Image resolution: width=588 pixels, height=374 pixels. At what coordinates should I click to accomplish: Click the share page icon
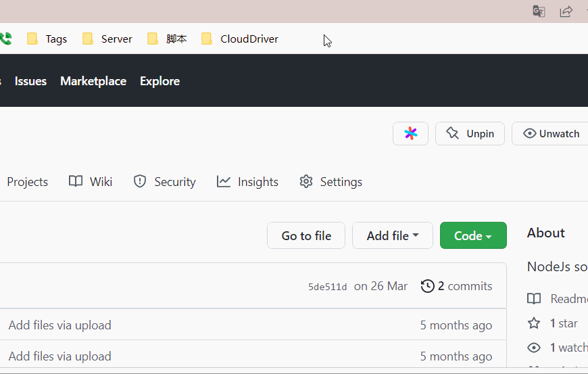(566, 11)
